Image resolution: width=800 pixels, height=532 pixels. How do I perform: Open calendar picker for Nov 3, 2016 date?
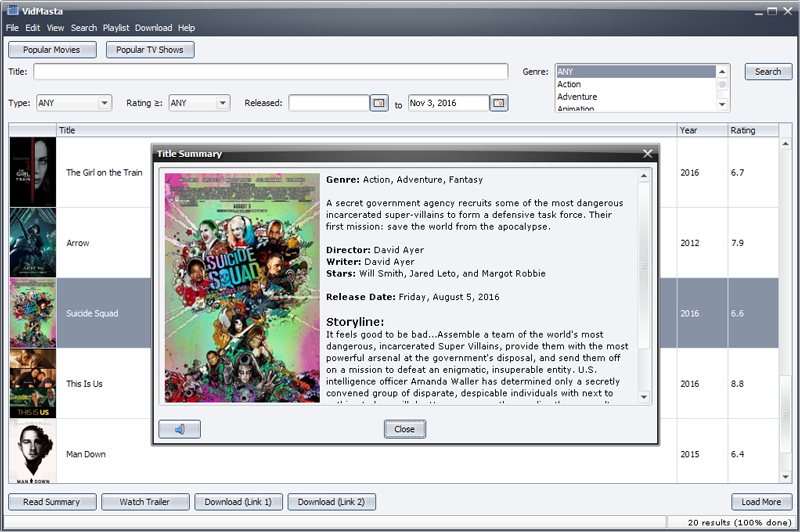point(498,103)
